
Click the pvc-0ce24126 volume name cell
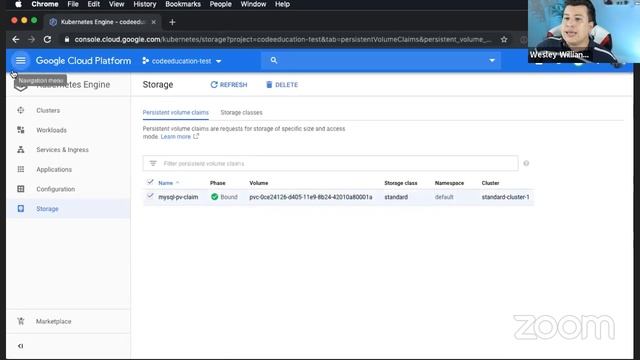tap(311, 197)
